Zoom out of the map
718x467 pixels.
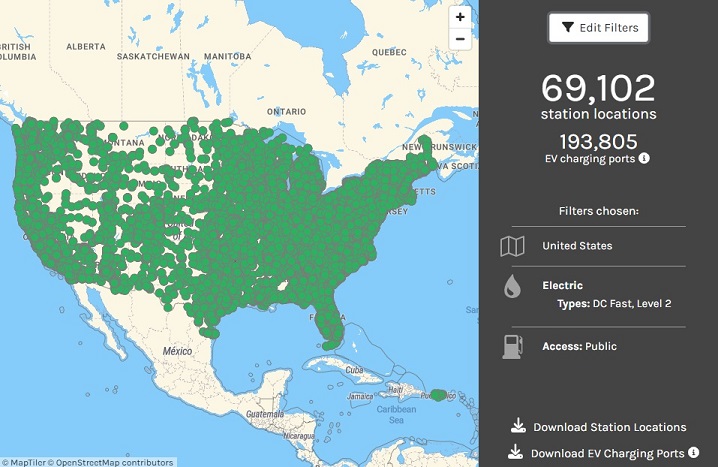coord(460,40)
